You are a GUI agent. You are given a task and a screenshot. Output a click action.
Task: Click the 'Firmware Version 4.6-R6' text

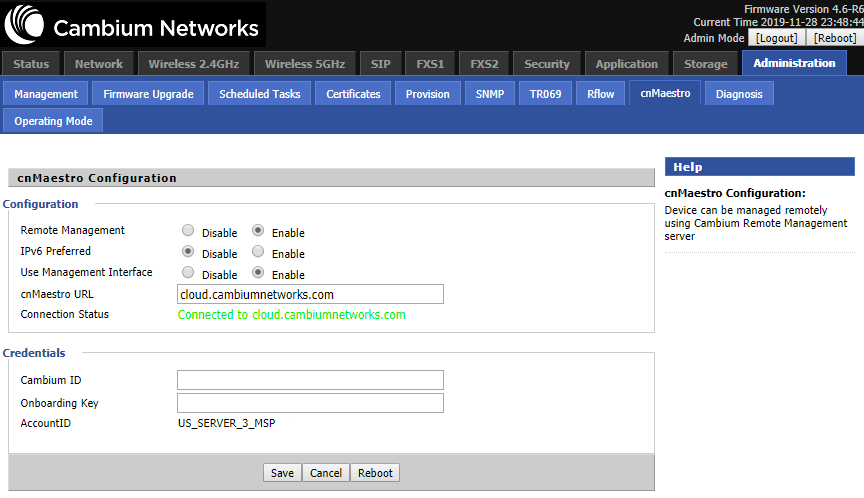tap(803, 9)
